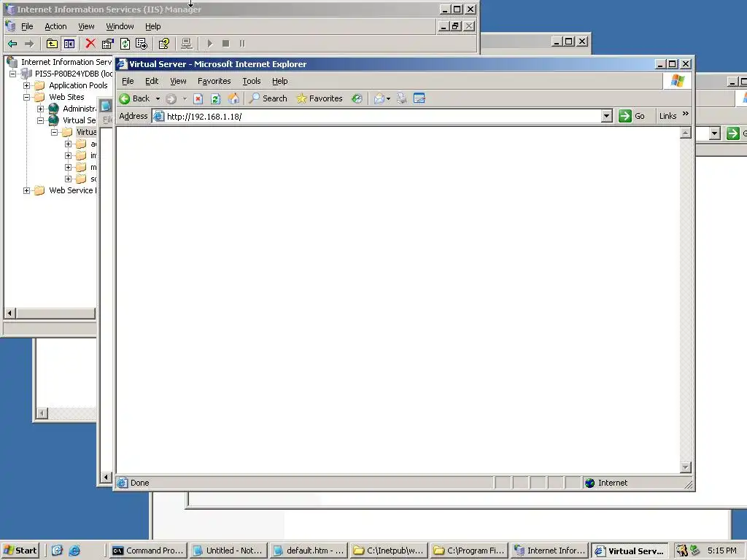
Task: Open IIS Manager File menu
Action: [27, 27]
